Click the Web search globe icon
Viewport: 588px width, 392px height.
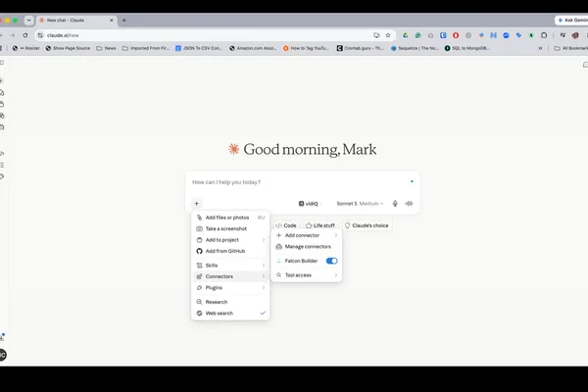[200, 314]
